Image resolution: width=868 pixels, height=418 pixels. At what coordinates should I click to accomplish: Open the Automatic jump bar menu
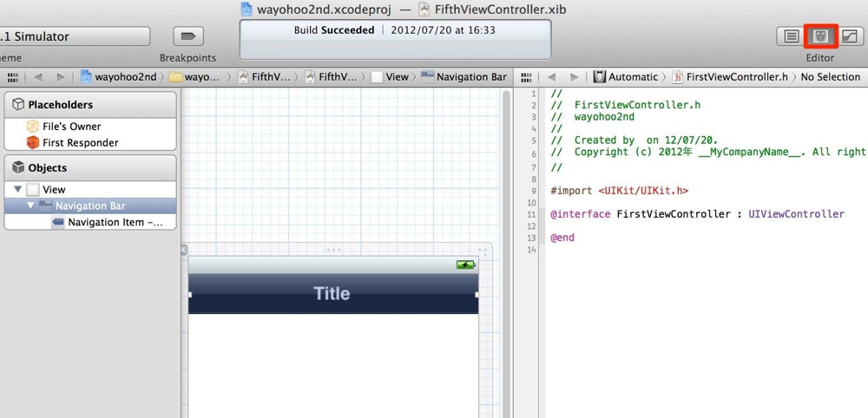pos(626,77)
